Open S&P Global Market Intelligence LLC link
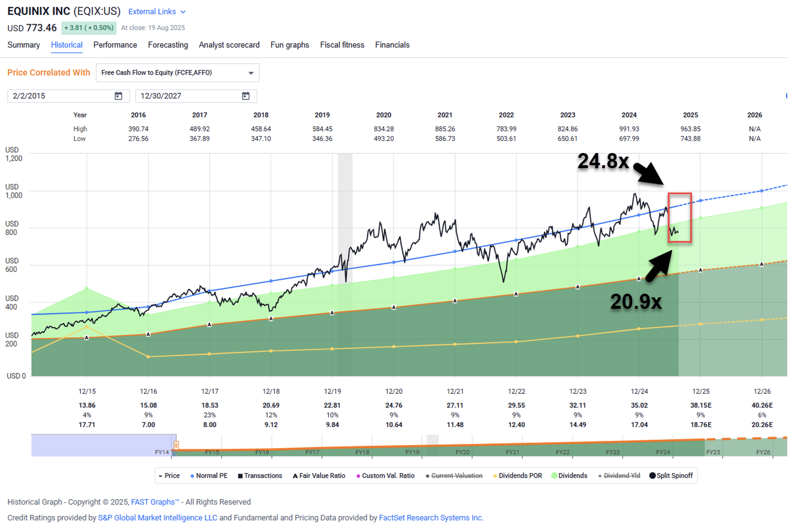The height and width of the screenshot is (532, 789). tap(158, 518)
